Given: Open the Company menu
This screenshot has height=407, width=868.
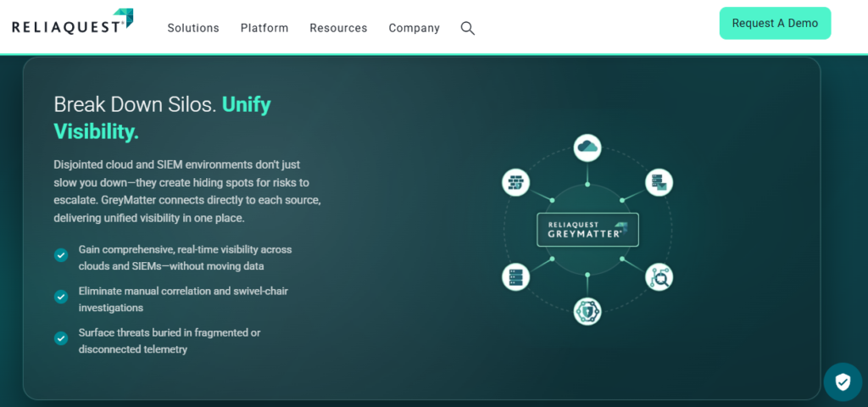Looking at the screenshot, I should [x=414, y=28].
